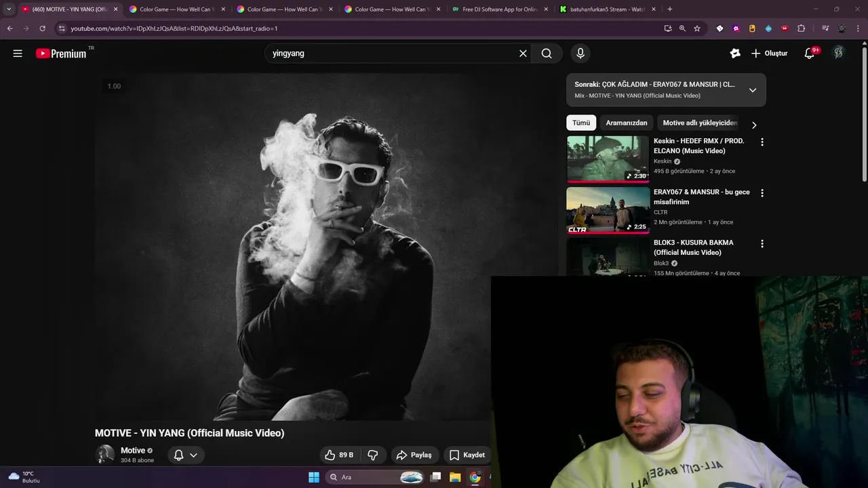Image resolution: width=868 pixels, height=488 pixels.
Task: Open Chrome media controls icon
Action: coord(825,28)
